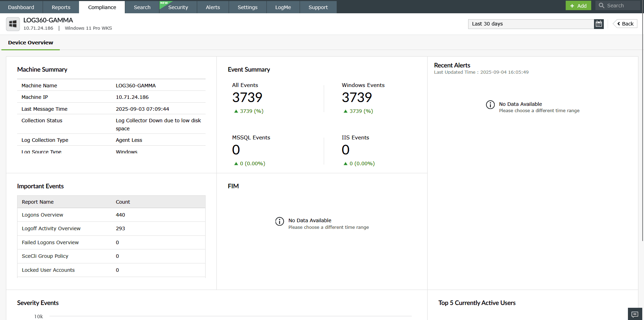This screenshot has height=320, width=644.
Task: Open the Alerts tab
Action: coord(213,7)
